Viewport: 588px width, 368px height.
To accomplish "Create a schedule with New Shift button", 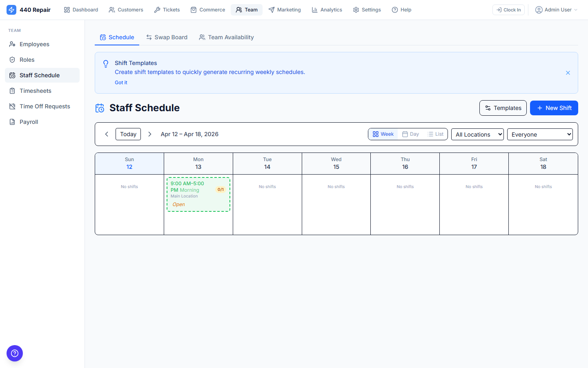I will [554, 108].
